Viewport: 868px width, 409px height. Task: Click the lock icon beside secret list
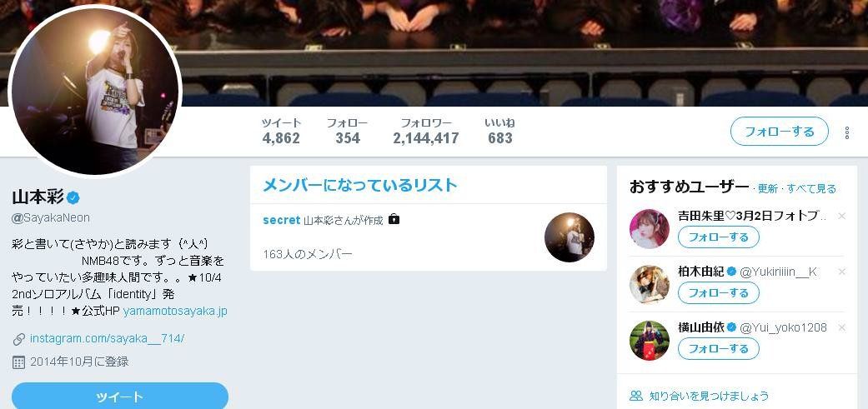[394, 219]
